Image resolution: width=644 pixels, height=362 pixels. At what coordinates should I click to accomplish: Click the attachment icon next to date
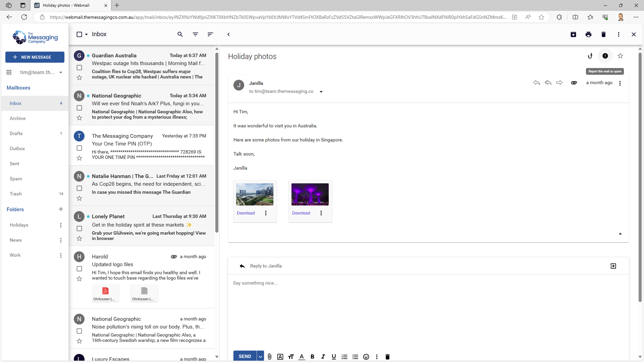coord(574,83)
